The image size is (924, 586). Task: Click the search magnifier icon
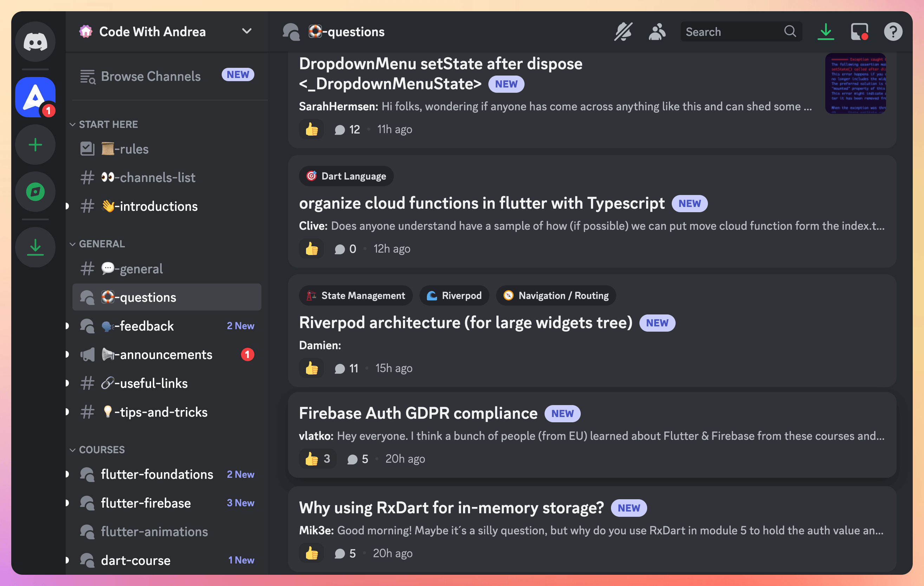[x=790, y=32]
